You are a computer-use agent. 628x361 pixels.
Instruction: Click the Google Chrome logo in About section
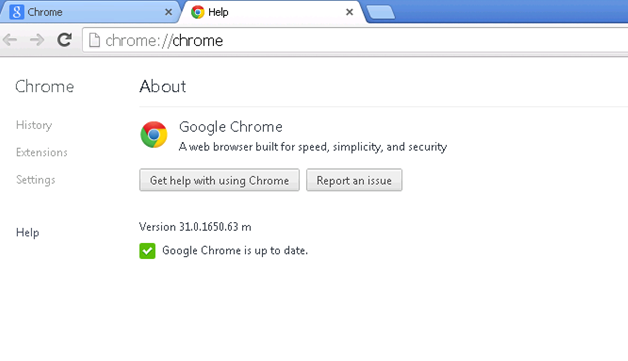[x=154, y=135]
